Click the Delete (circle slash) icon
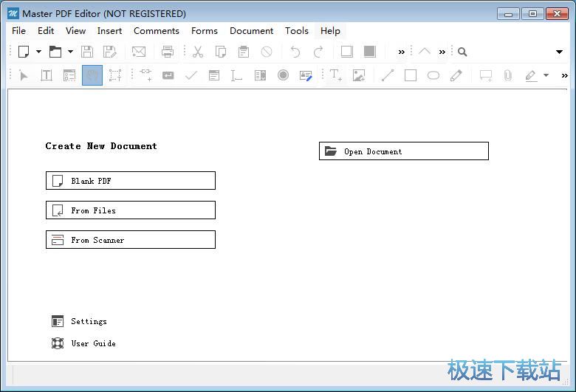This screenshot has height=392, width=576. click(x=267, y=52)
